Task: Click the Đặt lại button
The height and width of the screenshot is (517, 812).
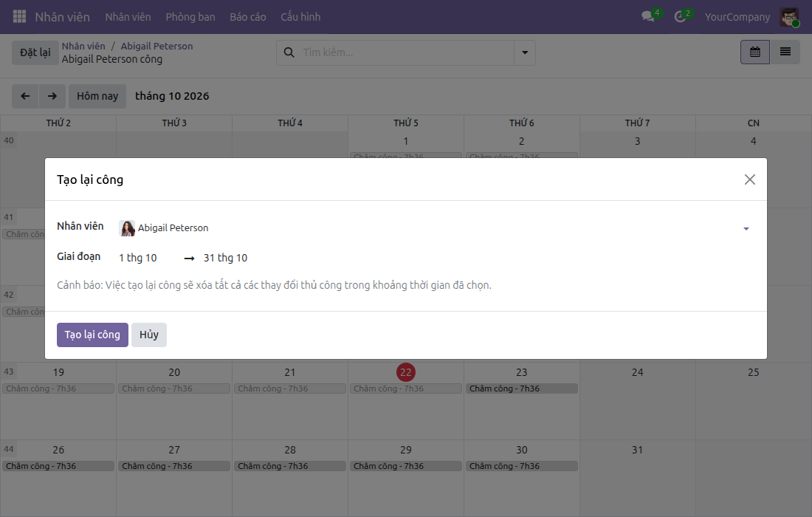Action: pyautogui.click(x=35, y=52)
